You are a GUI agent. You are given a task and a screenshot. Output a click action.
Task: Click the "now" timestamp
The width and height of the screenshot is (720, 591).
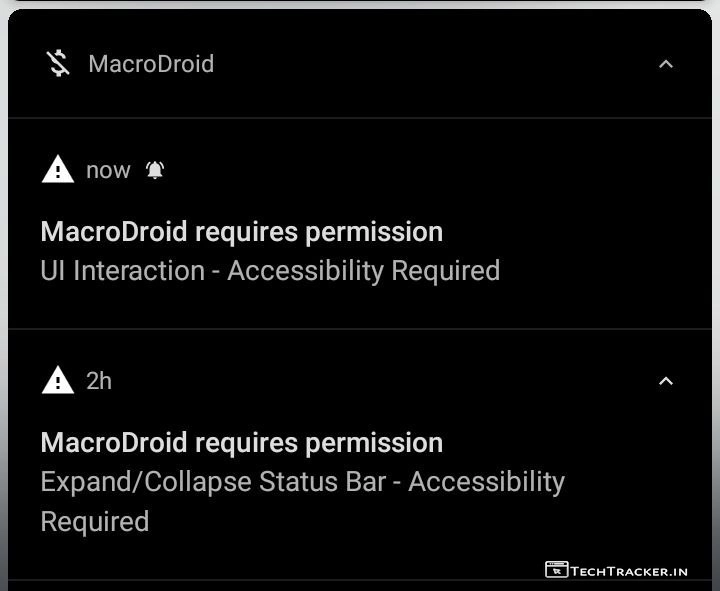[108, 170]
